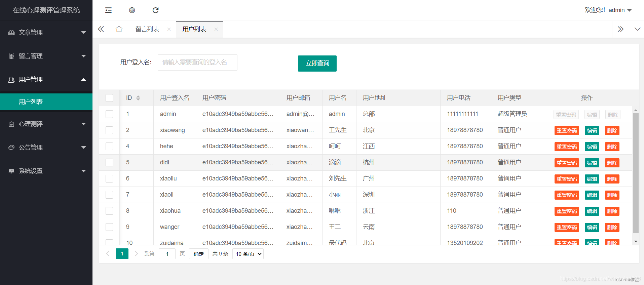Reset password for xiaoliu

567,179
